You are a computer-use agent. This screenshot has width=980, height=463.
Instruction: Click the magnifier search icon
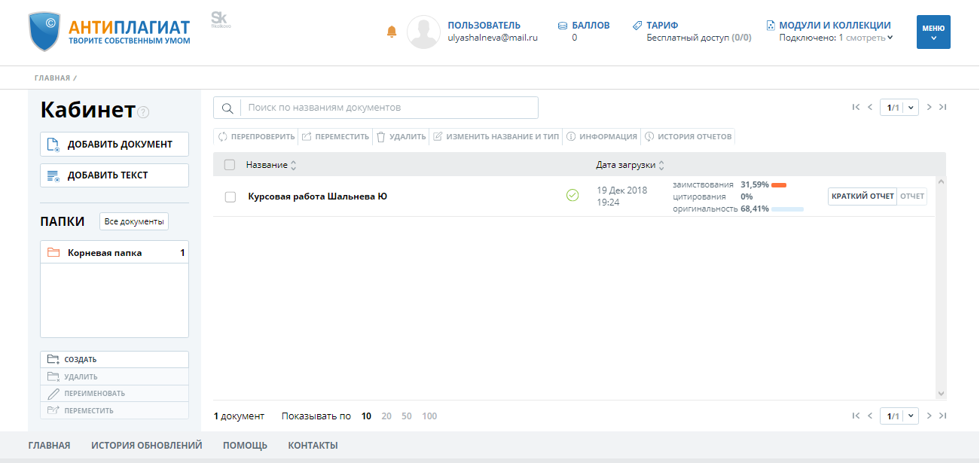point(227,108)
